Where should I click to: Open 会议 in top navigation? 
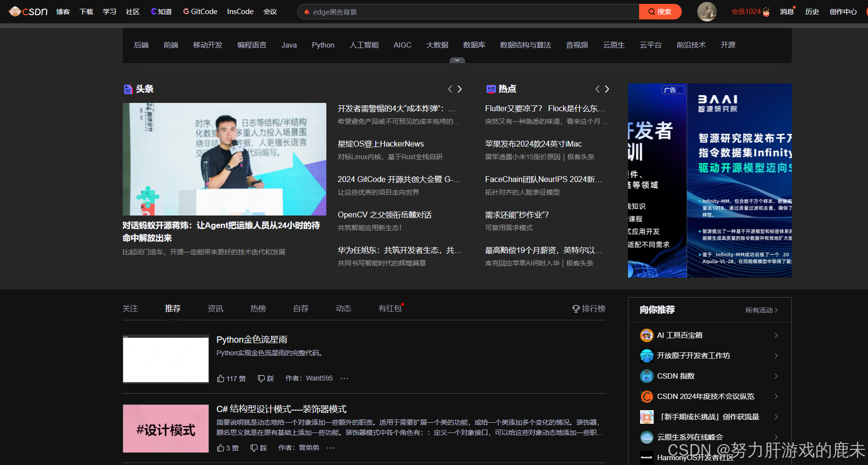click(x=270, y=12)
